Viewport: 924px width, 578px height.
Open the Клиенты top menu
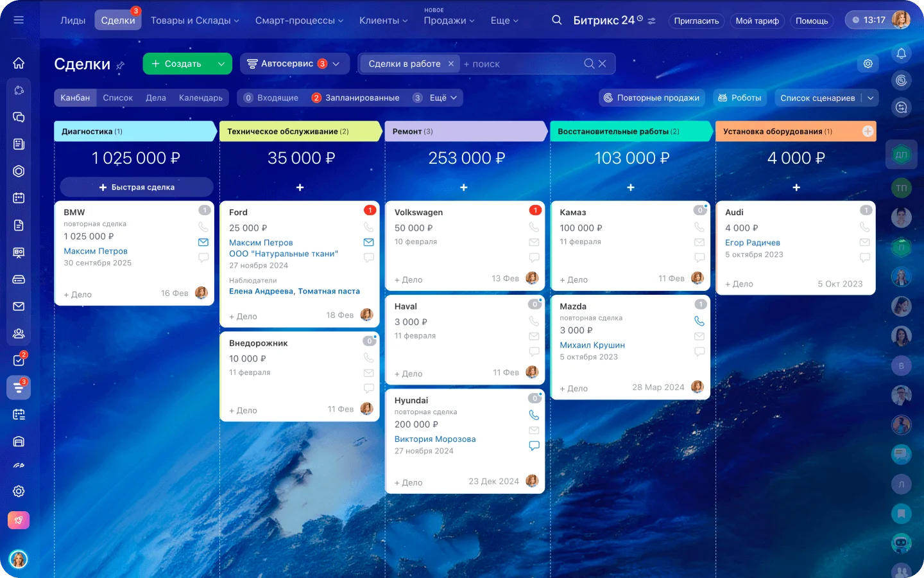[383, 21]
